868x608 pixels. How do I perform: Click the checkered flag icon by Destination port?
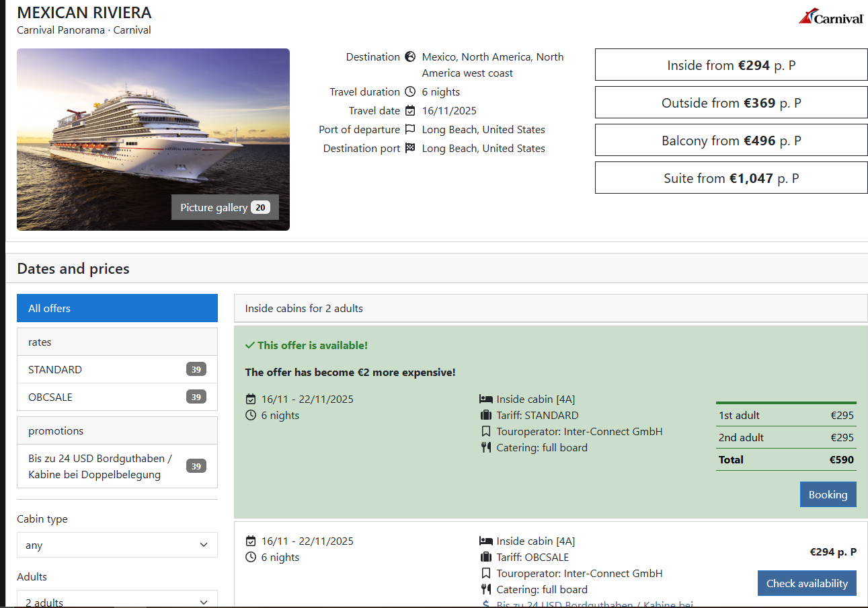pyautogui.click(x=411, y=149)
